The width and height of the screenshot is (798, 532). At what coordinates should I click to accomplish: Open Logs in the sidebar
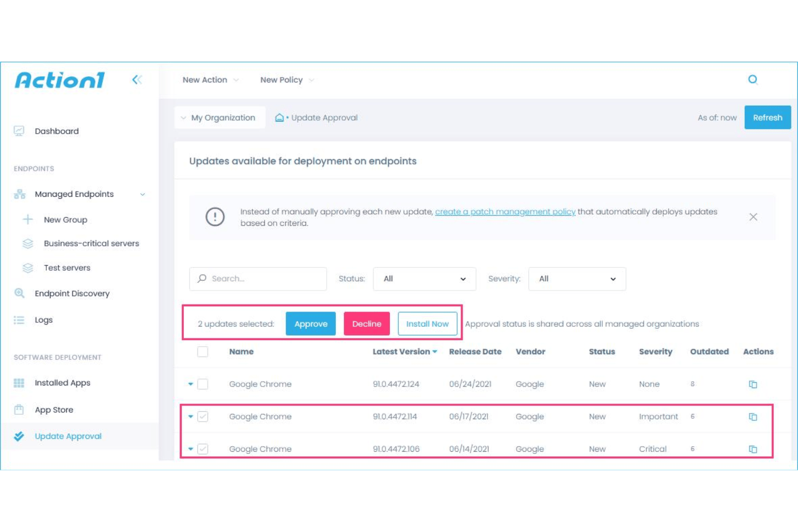(x=44, y=320)
